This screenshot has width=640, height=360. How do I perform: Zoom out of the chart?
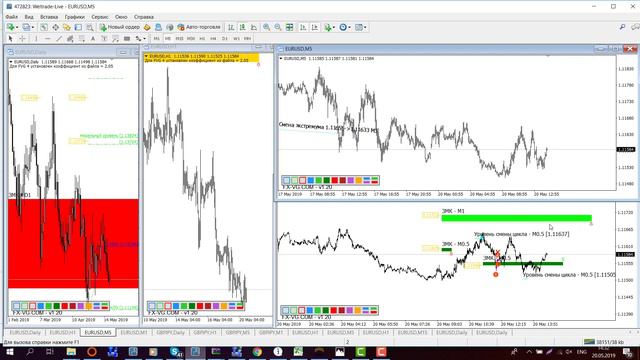pyautogui.click(x=278, y=27)
